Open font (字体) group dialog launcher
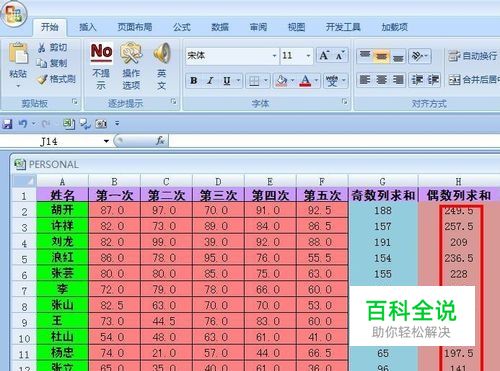This screenshot has height=371, width=500. 345,101
